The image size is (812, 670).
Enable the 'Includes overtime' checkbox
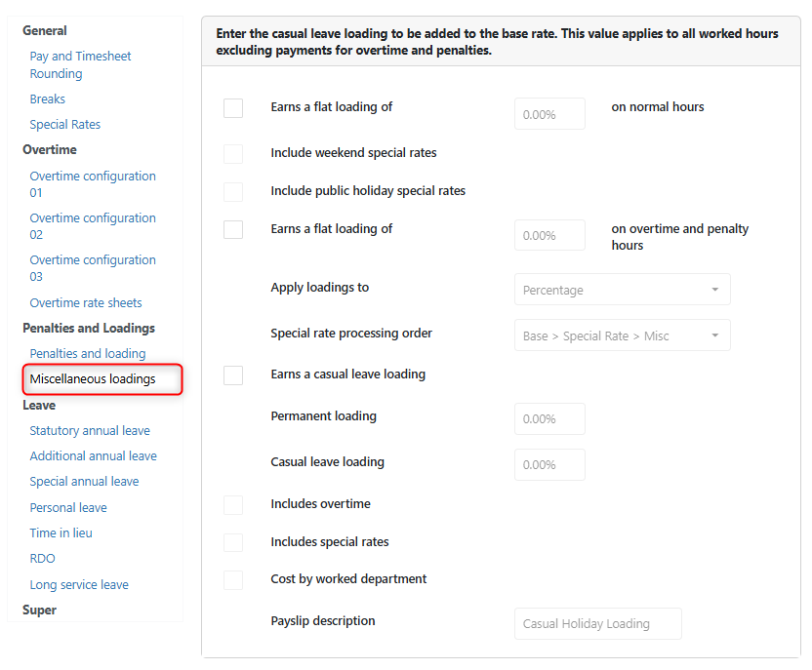point(233,505)
